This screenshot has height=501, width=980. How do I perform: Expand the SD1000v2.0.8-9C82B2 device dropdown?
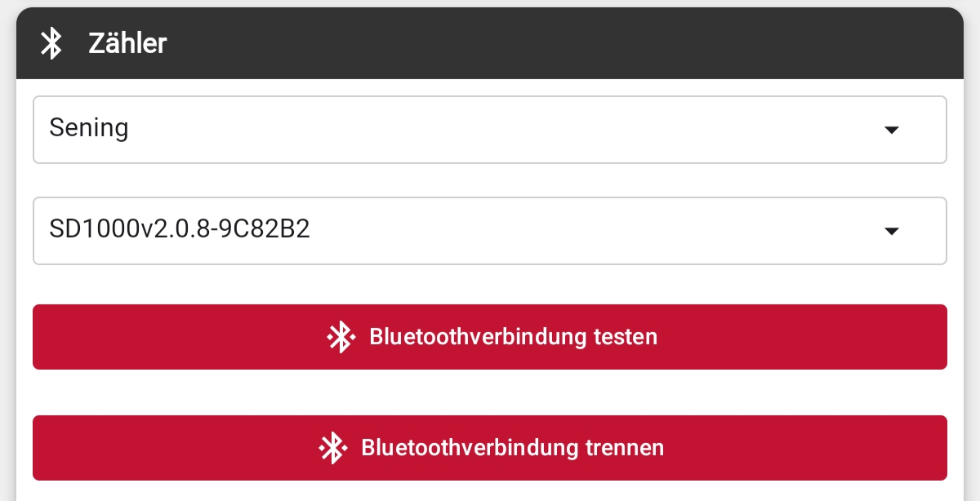(x=490, y=230)
